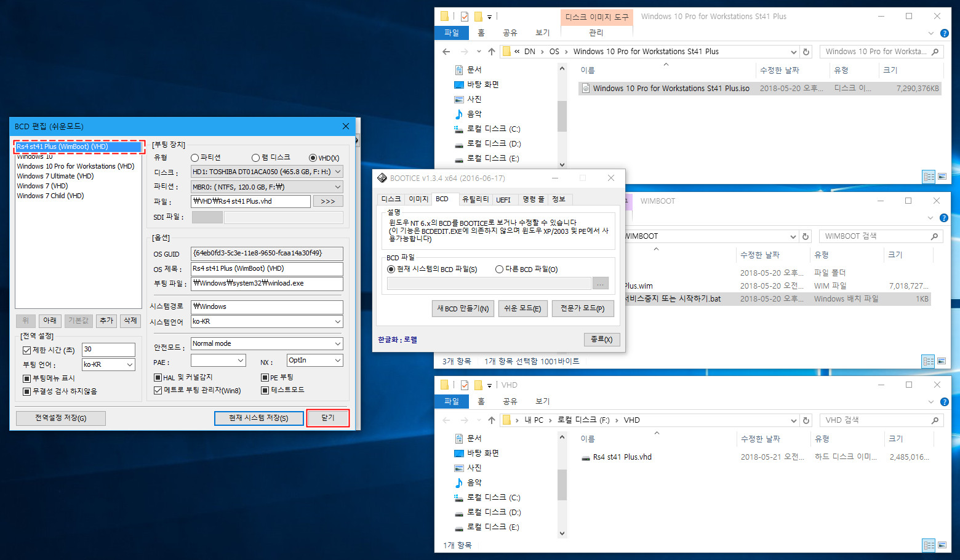Toggle the HAL 및 커널감지 checkbox
The height and width of the screenshot is (560, 960).
click(x=158, y=377)
